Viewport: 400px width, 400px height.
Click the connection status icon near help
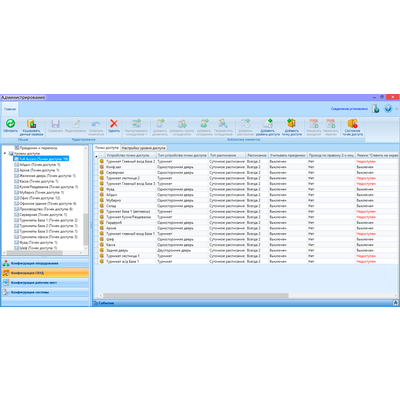click(x=376, y=109)
